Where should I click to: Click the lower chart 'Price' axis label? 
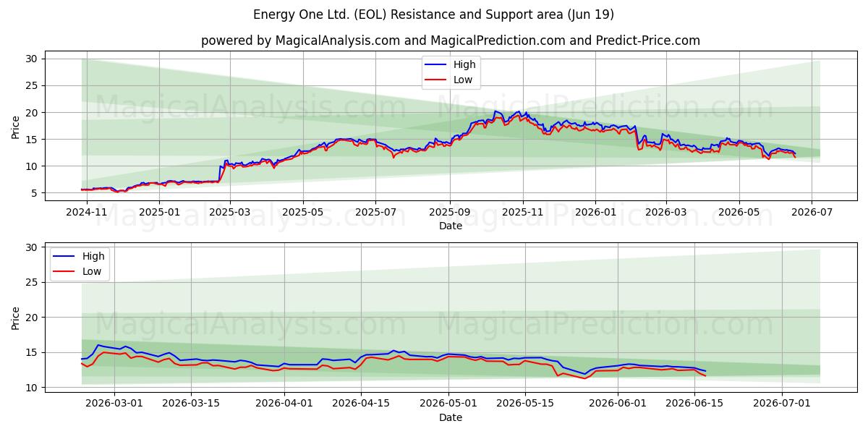16,317
